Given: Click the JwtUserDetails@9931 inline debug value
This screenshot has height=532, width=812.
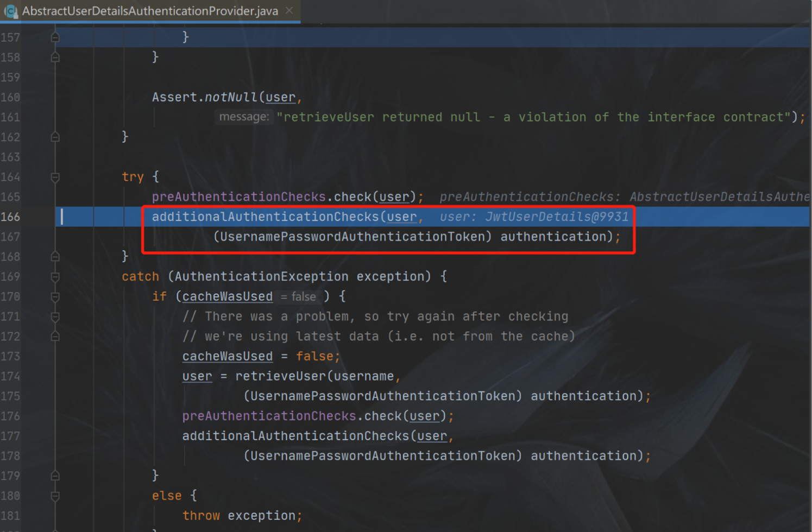Looking at the screenshot, I should tap(556, 217).
